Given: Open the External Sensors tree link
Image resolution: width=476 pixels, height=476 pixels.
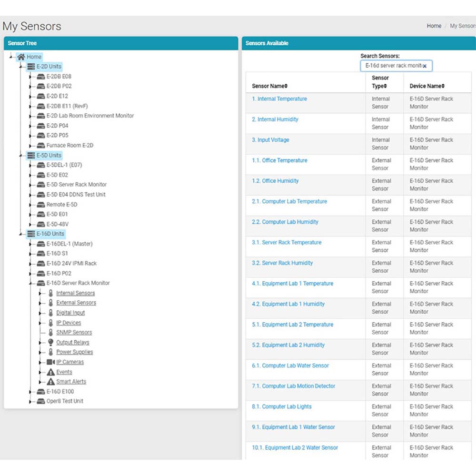Looking at the screenshot, I should click(x=76, y=303).
